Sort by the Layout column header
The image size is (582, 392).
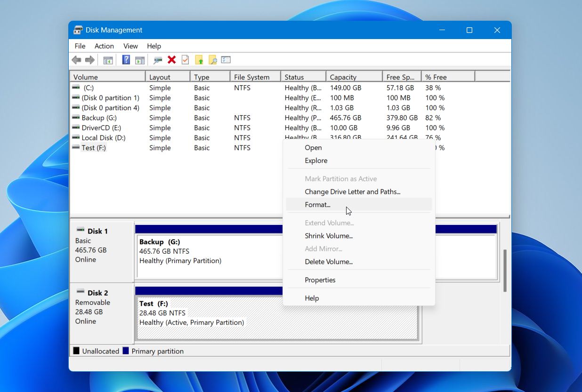[168, 77]
